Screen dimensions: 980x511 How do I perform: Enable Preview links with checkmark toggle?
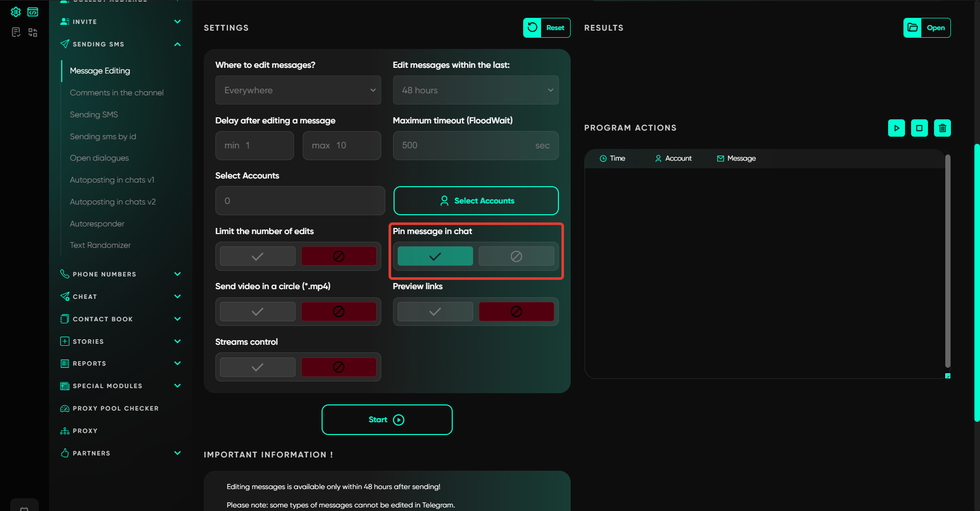435,312
